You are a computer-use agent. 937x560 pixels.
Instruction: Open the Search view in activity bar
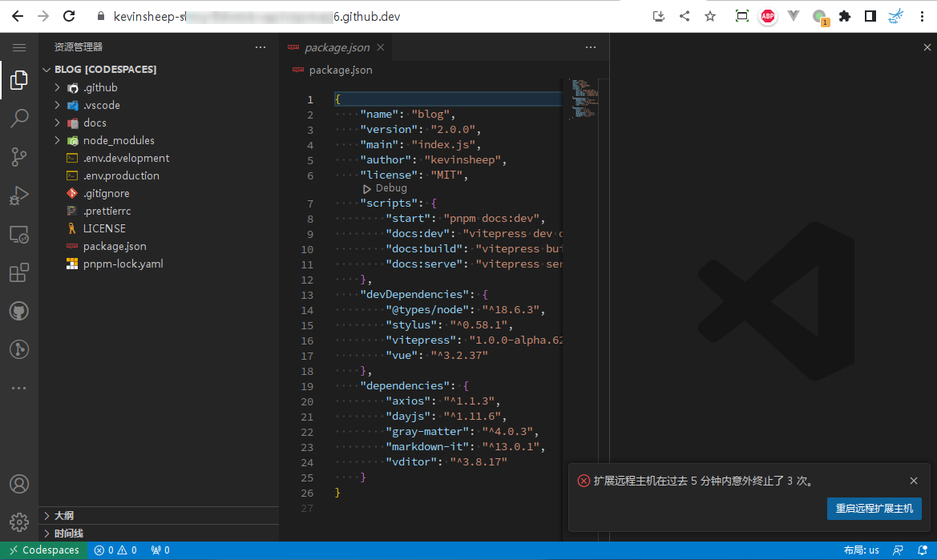(x=19, y=119)
